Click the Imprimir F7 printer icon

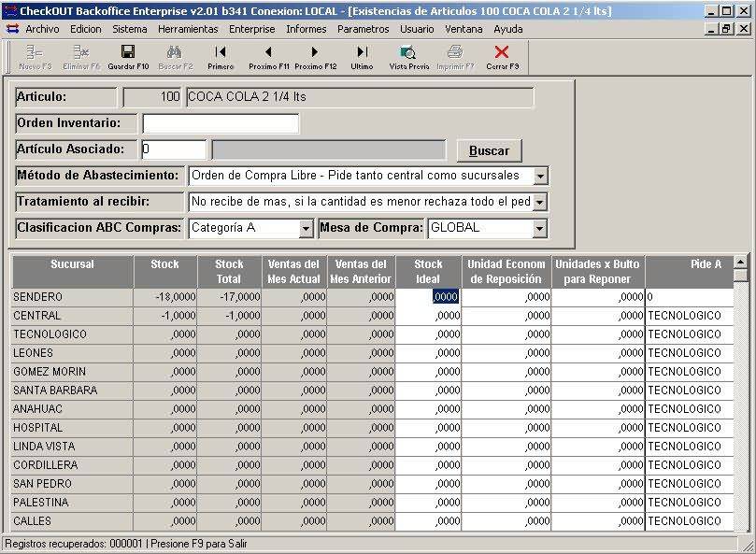coord(455,57)
